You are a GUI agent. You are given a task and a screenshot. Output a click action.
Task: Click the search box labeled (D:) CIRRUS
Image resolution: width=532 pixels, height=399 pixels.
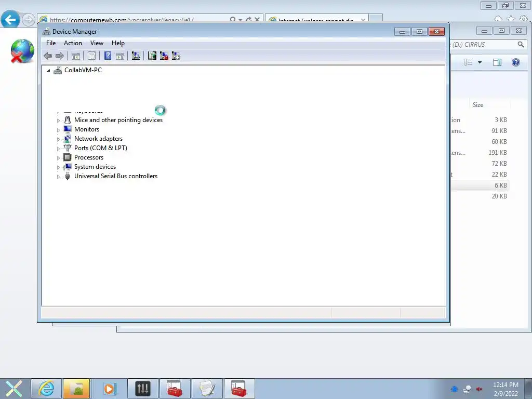coord(484,45)
